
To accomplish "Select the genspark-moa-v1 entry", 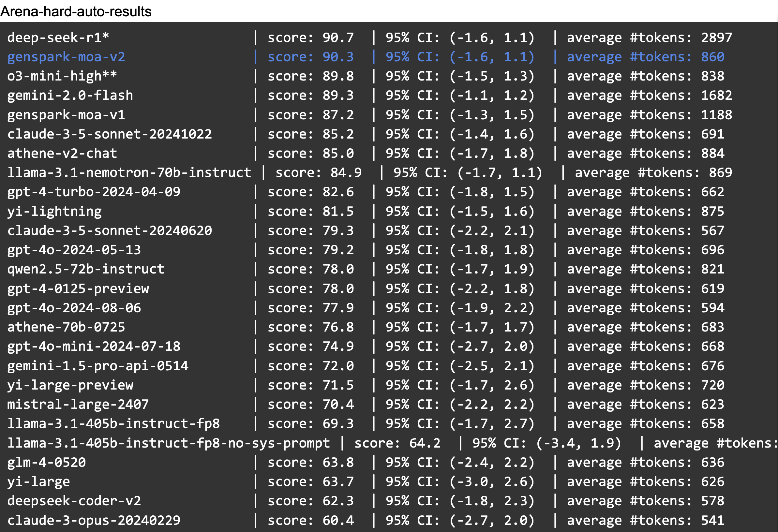I will [x=66, y=115].
